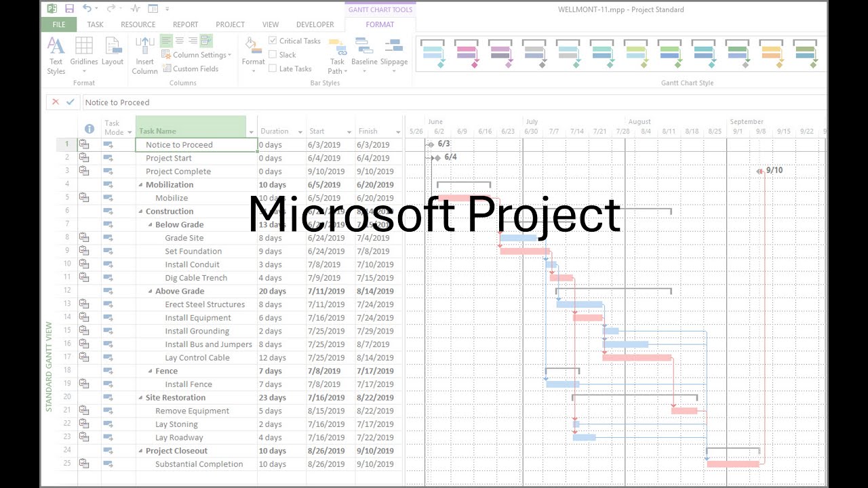Viewport: 868px width, 488px height.
Task: Toggle the Wrap Text column icon
Action: coord(206,41)
